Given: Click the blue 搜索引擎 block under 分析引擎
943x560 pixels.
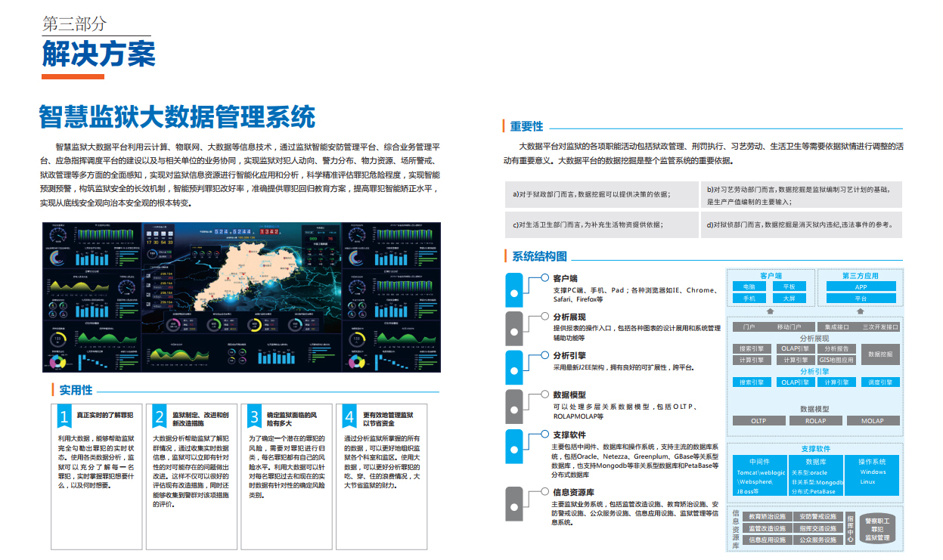Looking at the screenshot, I should 752,382.
